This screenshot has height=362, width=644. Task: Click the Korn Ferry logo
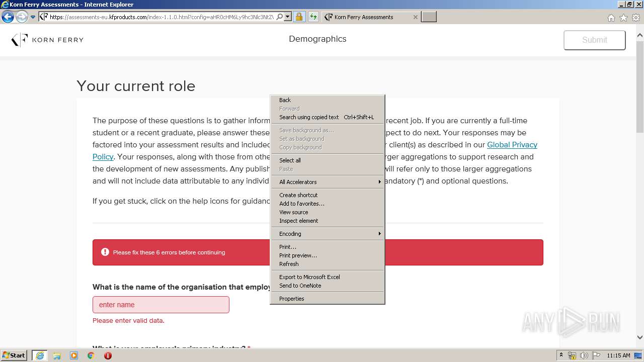[47, 40]
